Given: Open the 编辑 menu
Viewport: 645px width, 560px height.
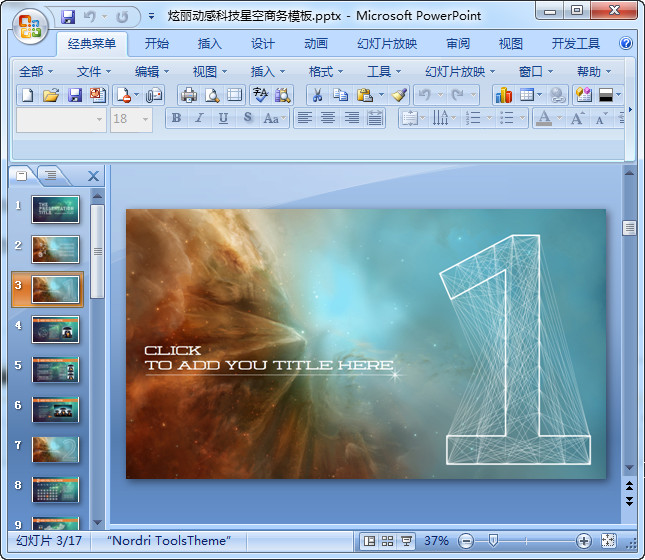Looking at the screenshot, I should click(152, 72).
